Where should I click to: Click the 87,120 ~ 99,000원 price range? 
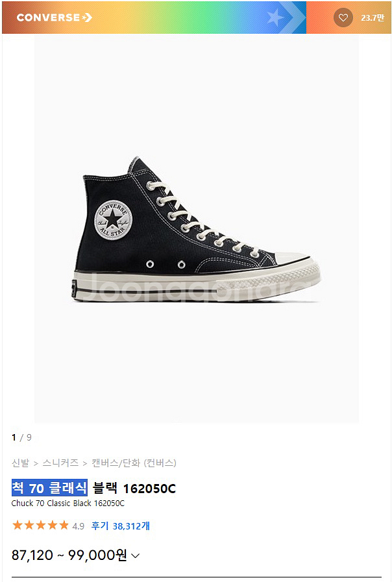69,555
